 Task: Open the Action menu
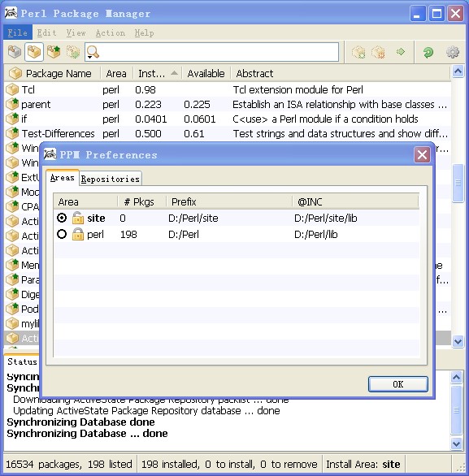[111, 32]
